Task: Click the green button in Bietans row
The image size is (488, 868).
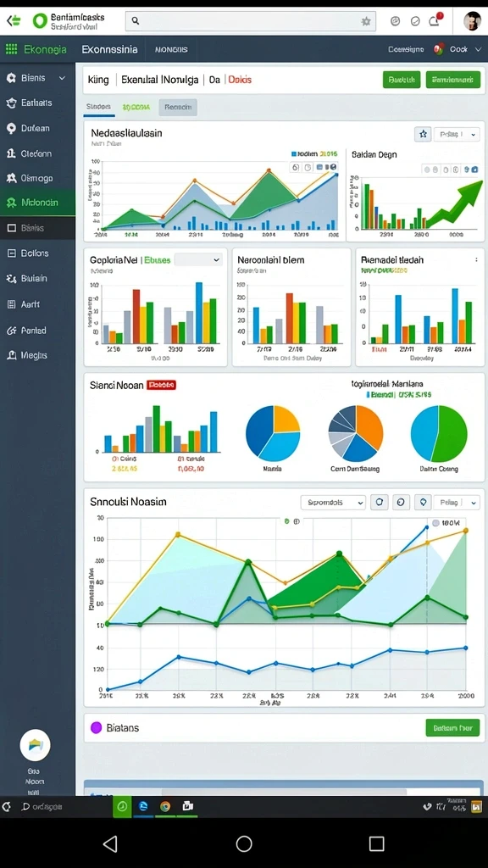Action: (x=452, y=727)
